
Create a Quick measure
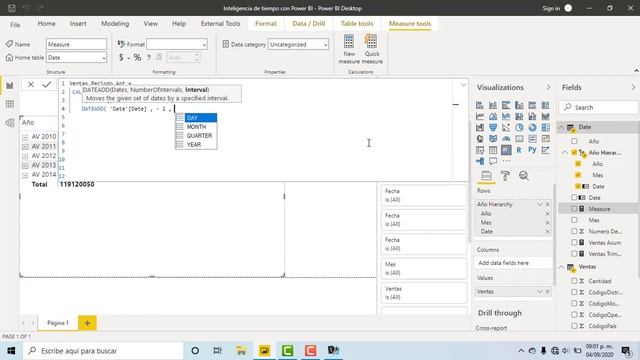(372, 49)
